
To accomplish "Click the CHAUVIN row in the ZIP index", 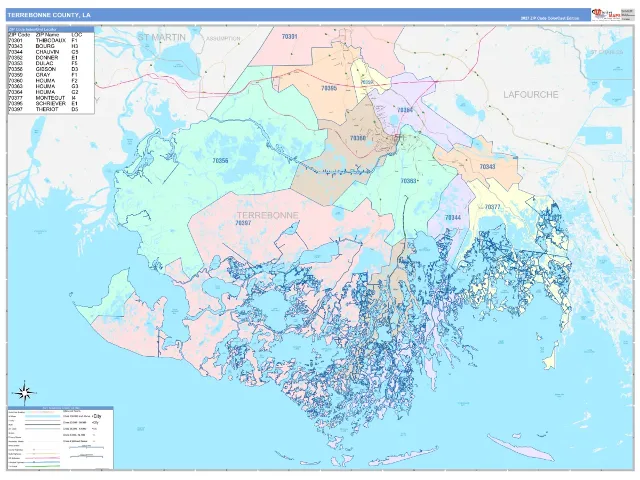I will click(x=43, y=52).
